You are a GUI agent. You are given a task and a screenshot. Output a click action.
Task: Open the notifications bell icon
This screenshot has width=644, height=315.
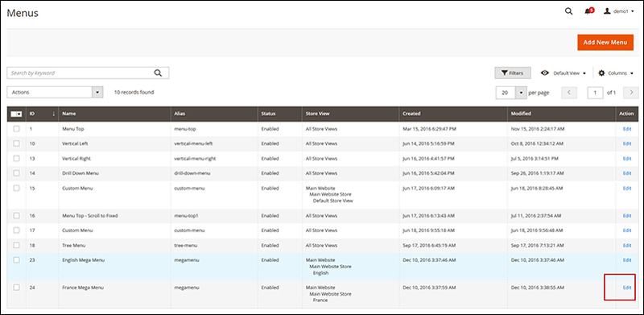tap(588, 11)
